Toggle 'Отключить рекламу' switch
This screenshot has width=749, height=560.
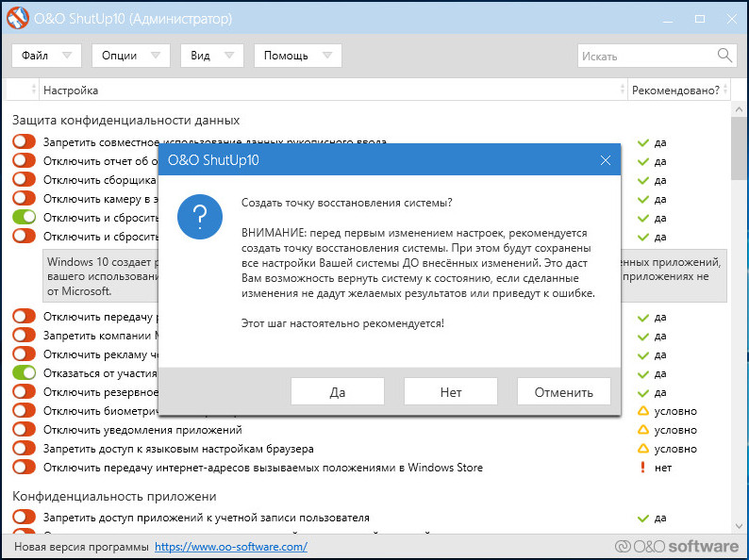[25, 354]
